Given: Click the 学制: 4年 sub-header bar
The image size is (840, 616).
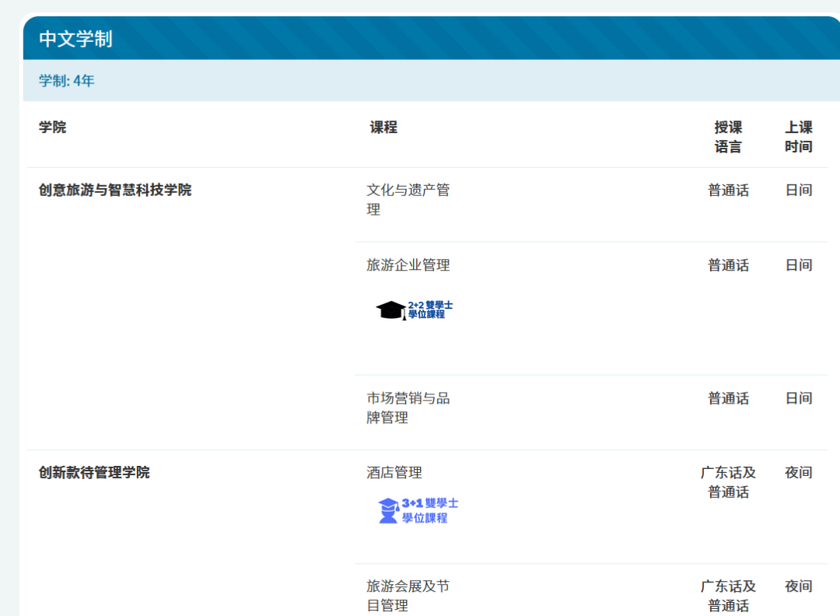Looking at the screenshot, I should click(67, 81).
